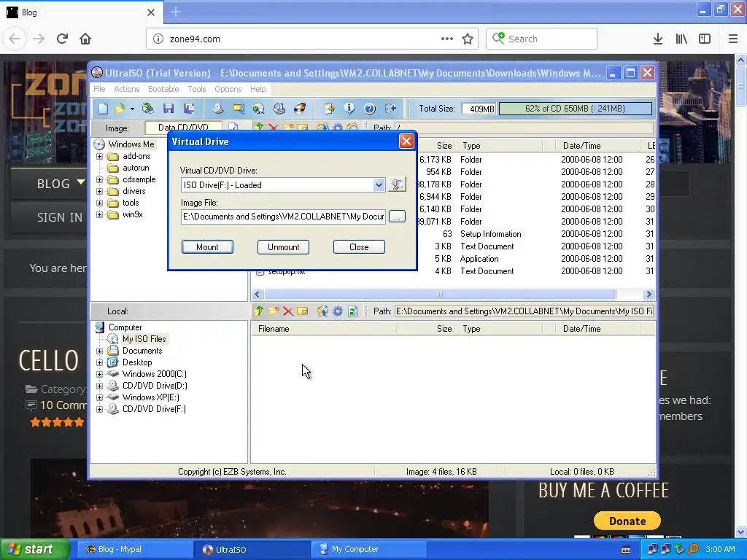Click the Save As toolbar icon
Screen dimensions: 747x560
point(189,109)
